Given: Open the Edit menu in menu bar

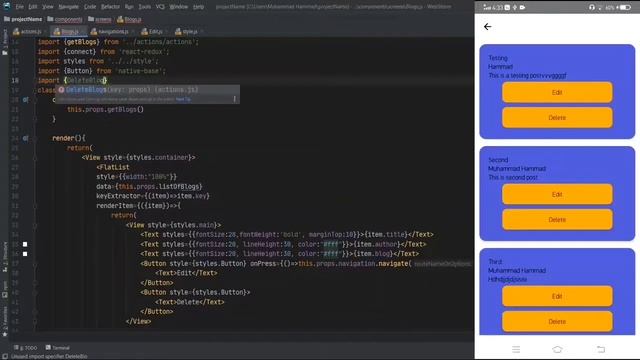Looking at the screenshot, I should tap(33, 7).
